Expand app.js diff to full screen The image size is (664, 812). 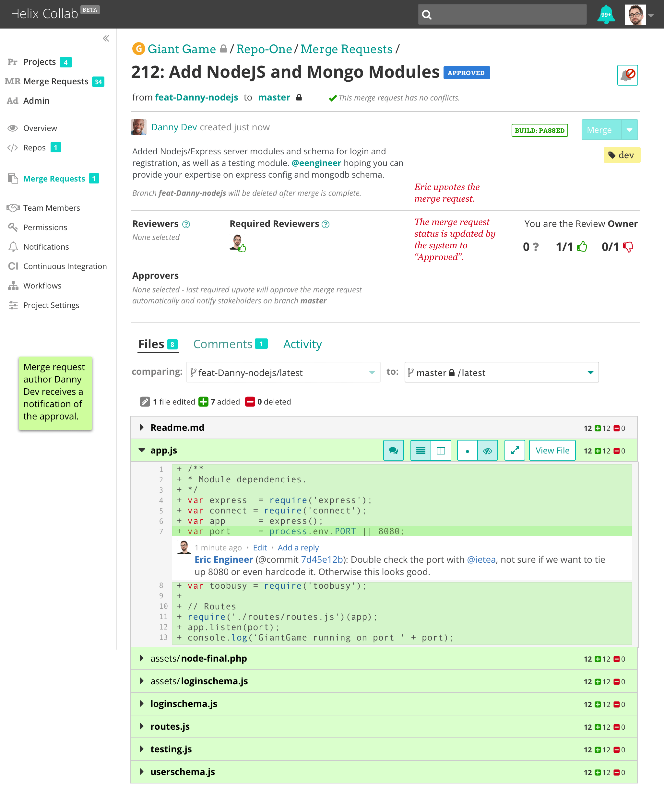pyautogui.click(x=515, y=450)
